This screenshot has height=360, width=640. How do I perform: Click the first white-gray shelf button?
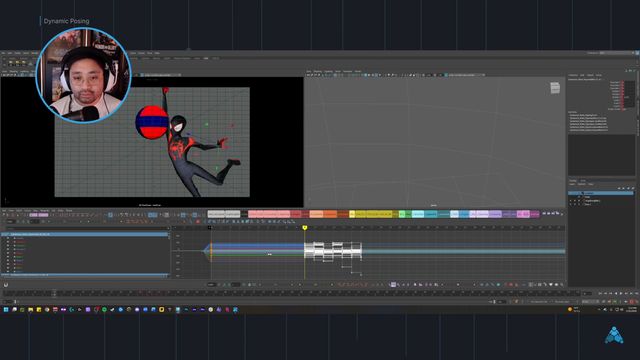coord(216,214)
